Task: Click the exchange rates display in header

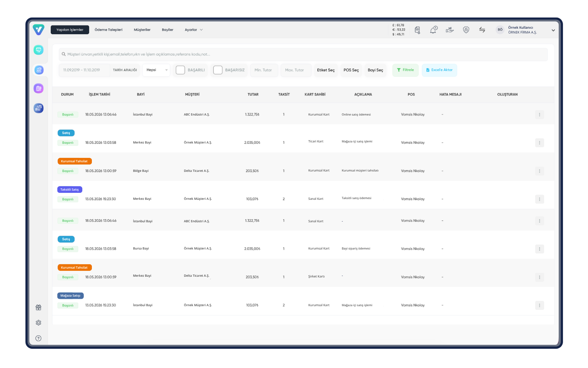Action: point(399,30)
